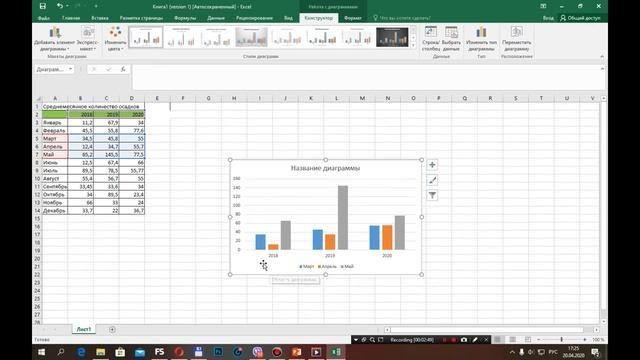The width and height of the screenshot is (640, 360).
Task: Click the PowerPoint icon in Windows taskbar
Action: pyautogui.click(x=296, y=352)
